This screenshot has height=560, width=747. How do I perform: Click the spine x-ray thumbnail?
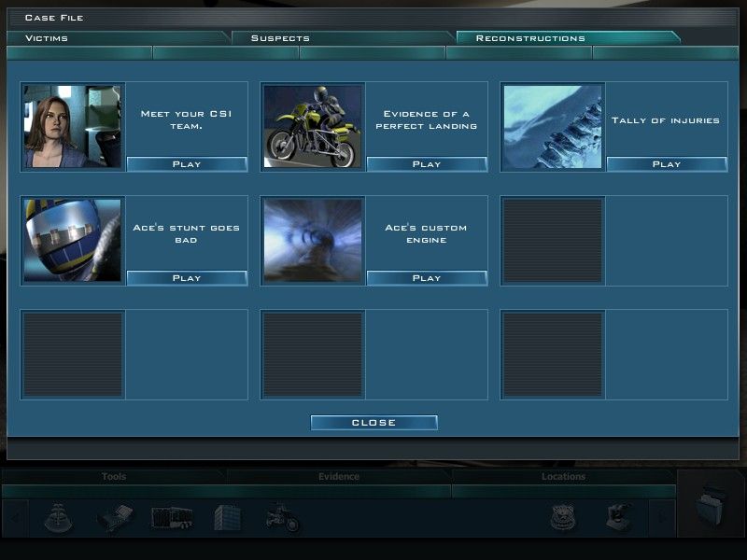553,127
